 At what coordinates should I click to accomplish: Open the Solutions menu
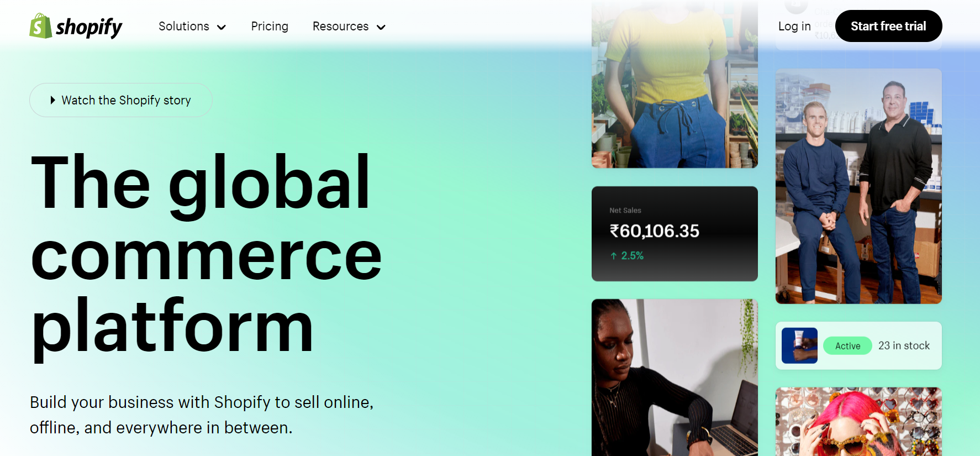click(192, 26)
